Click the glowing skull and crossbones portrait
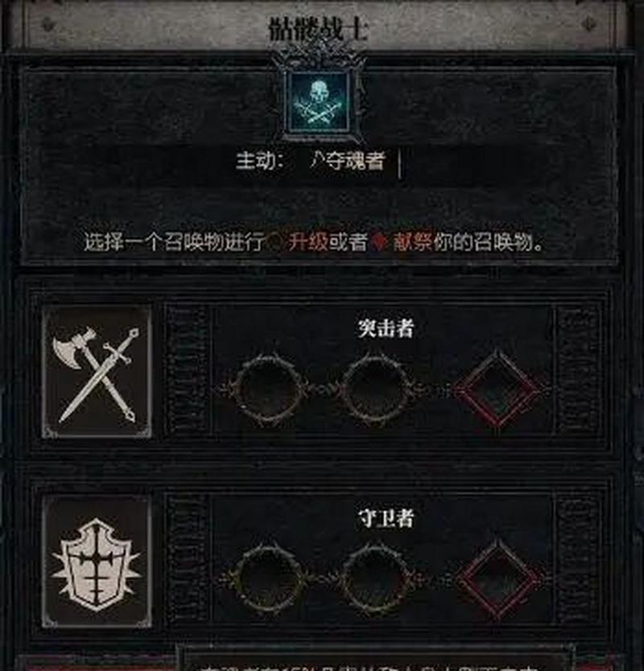The image size is (644, 671). 319,101
